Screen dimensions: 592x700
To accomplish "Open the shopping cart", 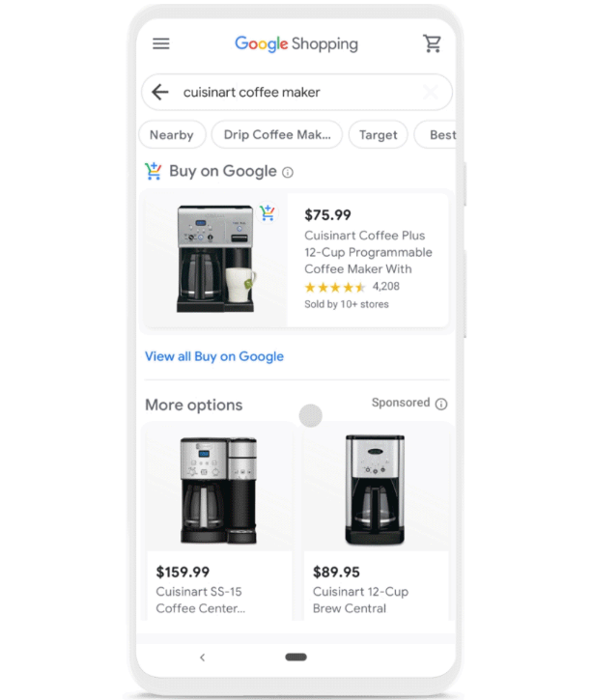I will (x=432, y=43).
